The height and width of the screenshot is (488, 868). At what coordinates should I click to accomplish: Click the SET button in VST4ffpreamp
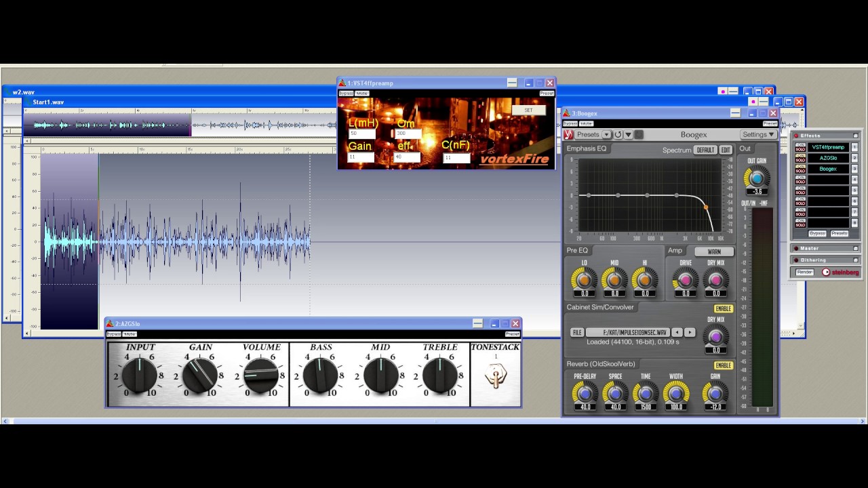click(529, 110)
